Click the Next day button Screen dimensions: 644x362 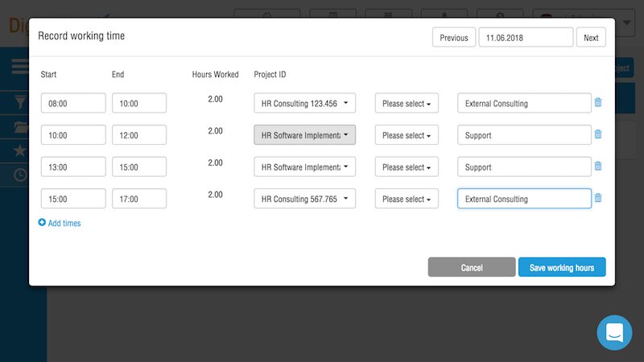591,38
